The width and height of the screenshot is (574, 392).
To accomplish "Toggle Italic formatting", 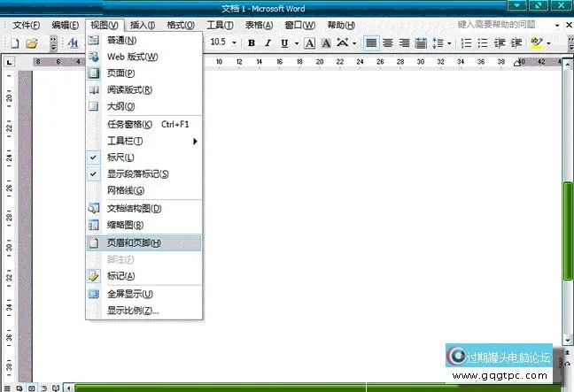I will tap(268, 43).
